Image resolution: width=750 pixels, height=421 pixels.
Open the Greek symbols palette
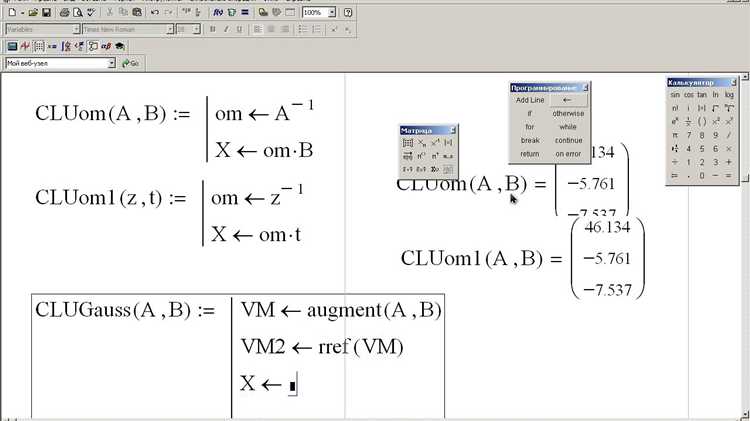tap(106, 46)
